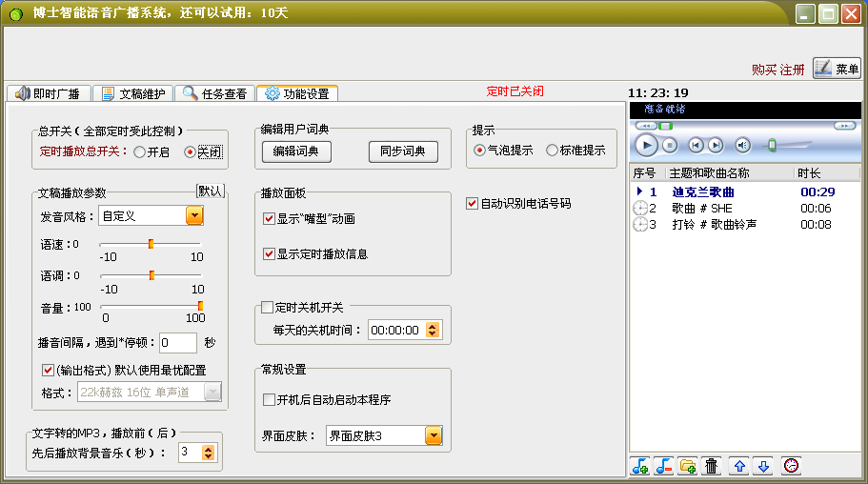Click the 同步词典 button
This screenshot has height=484, width=868.
403,151
